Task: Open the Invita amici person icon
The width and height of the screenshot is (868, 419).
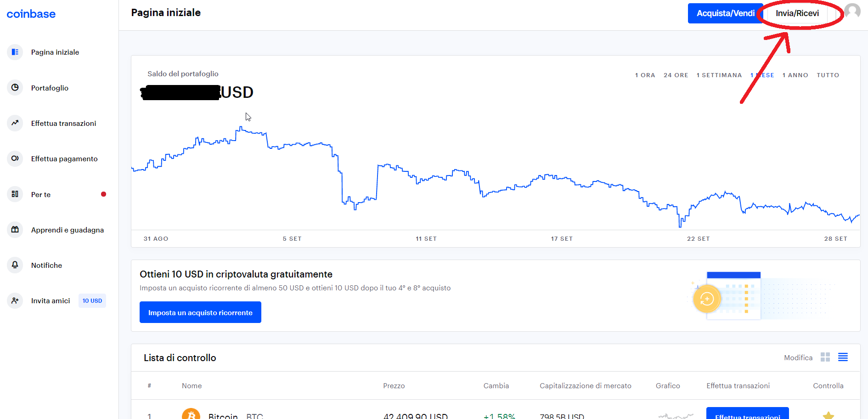Action: [15, 300]
